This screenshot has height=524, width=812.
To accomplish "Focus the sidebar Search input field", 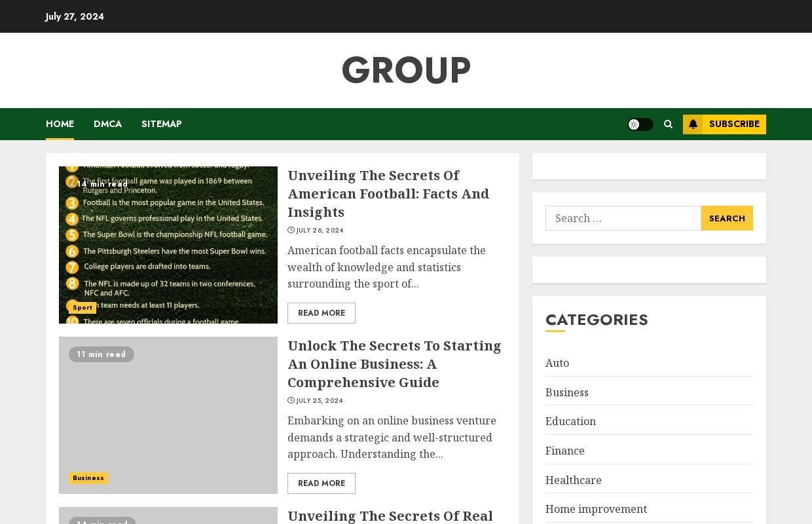I will point(623,218).
